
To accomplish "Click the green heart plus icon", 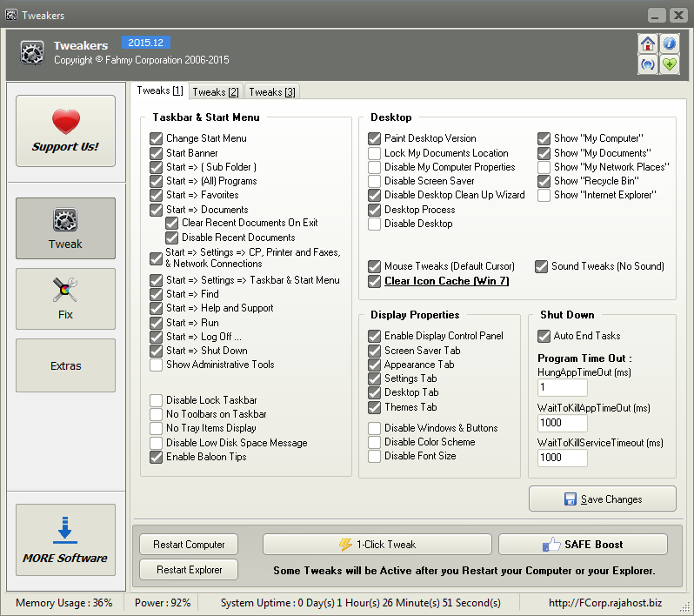I will click(x=670, y=65).
